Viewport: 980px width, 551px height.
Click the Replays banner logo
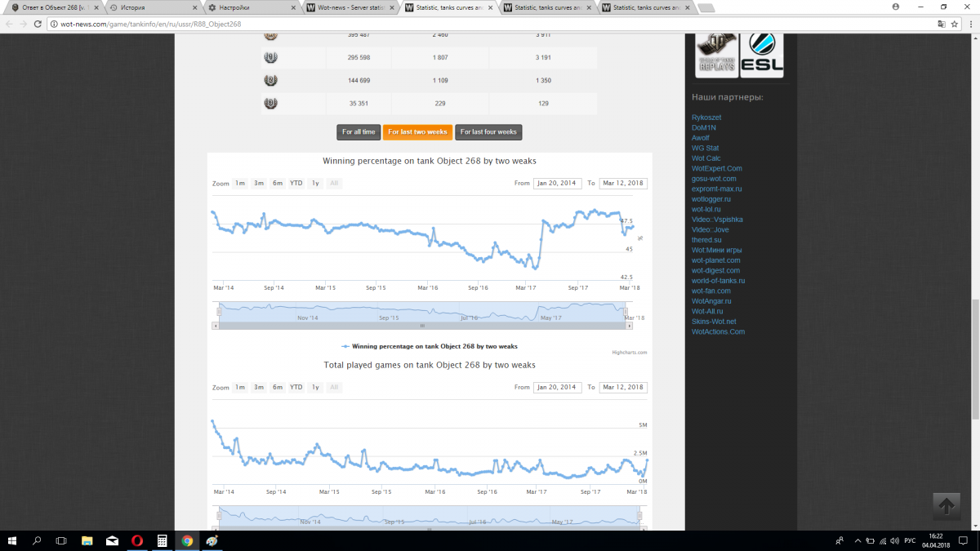[716, 55]
